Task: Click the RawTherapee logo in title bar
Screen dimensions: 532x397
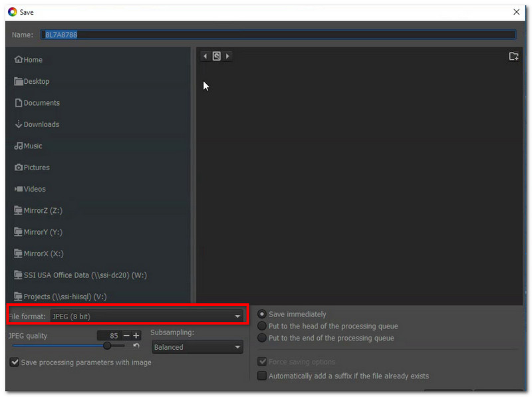Action: 12,12
